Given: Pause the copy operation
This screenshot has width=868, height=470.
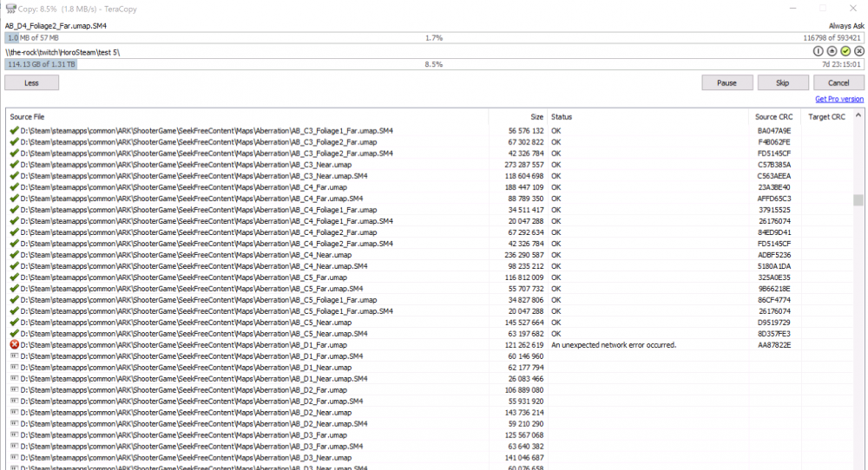Looking at the screenshot, I should point(727,83).
